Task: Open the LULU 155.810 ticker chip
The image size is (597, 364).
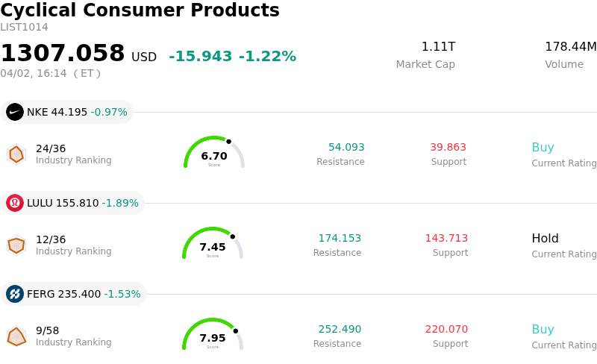Action: pyautogui.click(x=74, y=203)
